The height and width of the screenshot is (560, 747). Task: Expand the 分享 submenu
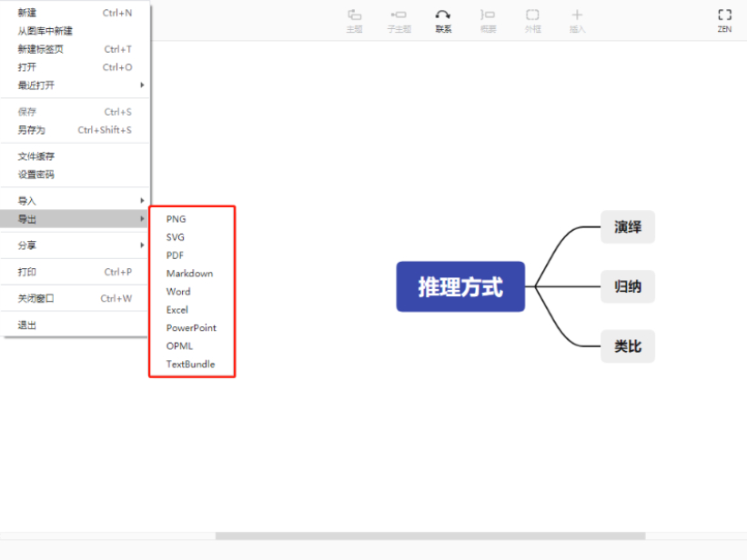pyautogui.click(x=75, y=245)
